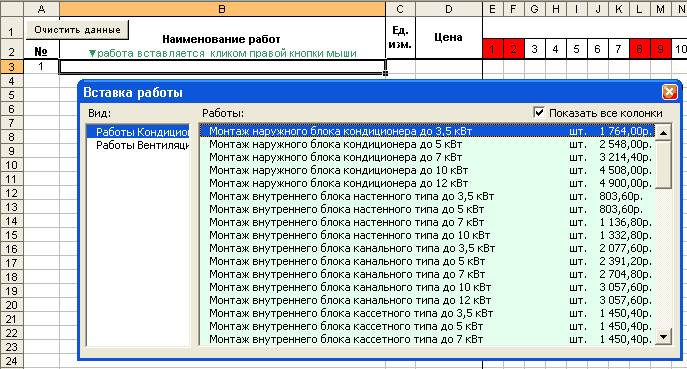Select row header 10
Screen dimensions: 687x369
[x=12, y=165]
